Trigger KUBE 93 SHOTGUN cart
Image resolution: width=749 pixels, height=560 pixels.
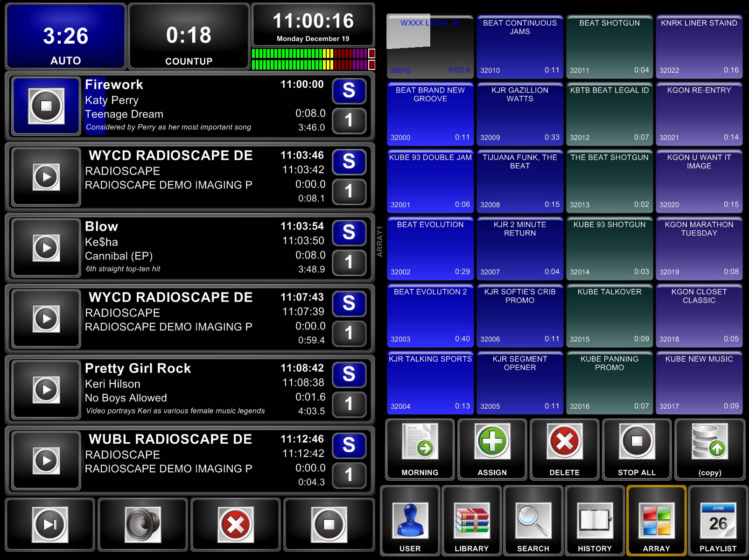coord(609,248)
